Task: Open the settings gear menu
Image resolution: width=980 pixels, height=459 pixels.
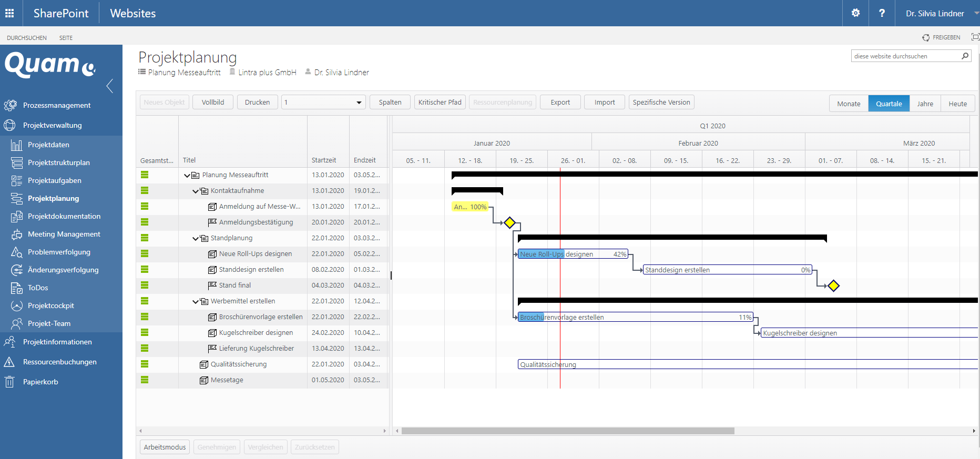Action: pos(855,13)
